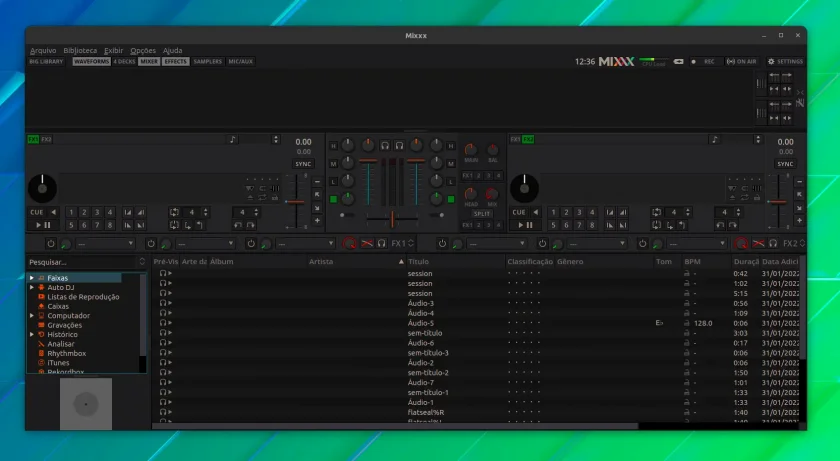Viewport: 840px width, 461px height.
Task: Click left deck musical key note icon
Action: point(232,139)
